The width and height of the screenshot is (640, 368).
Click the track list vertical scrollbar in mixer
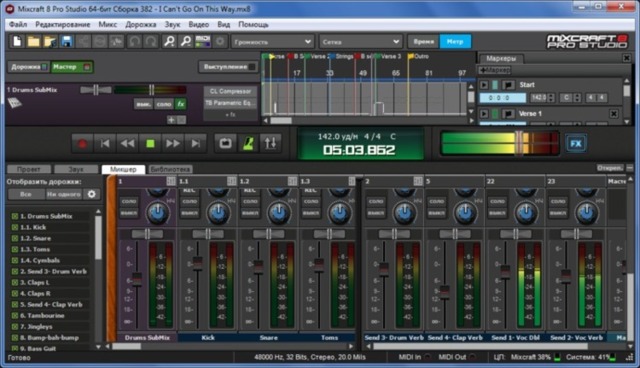click(98, 239)
